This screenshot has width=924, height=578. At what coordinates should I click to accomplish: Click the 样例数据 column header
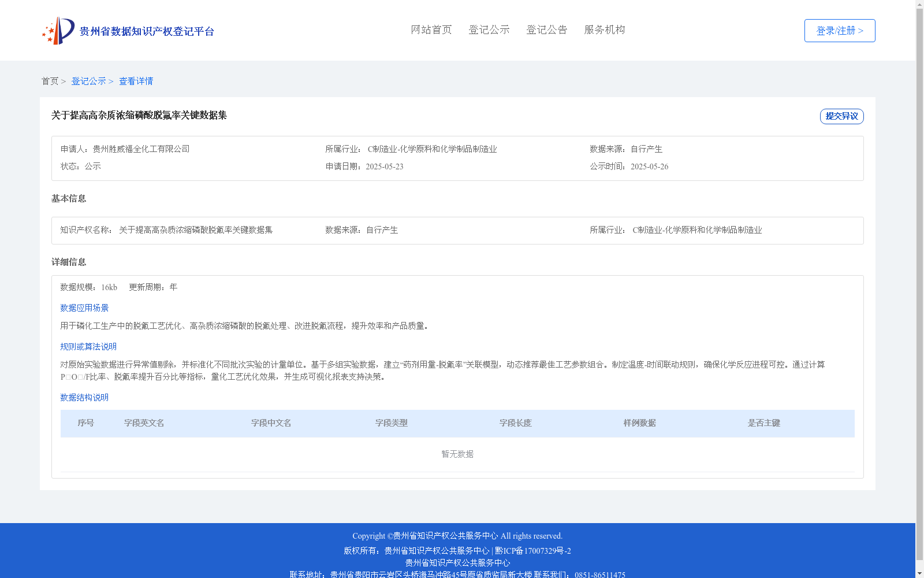[640, 423]
